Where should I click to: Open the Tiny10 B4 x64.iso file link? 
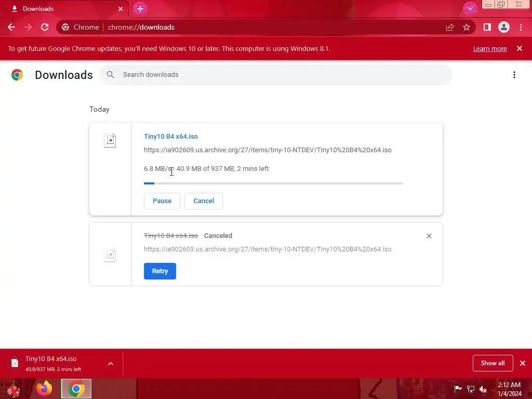[x=170, y=137]
